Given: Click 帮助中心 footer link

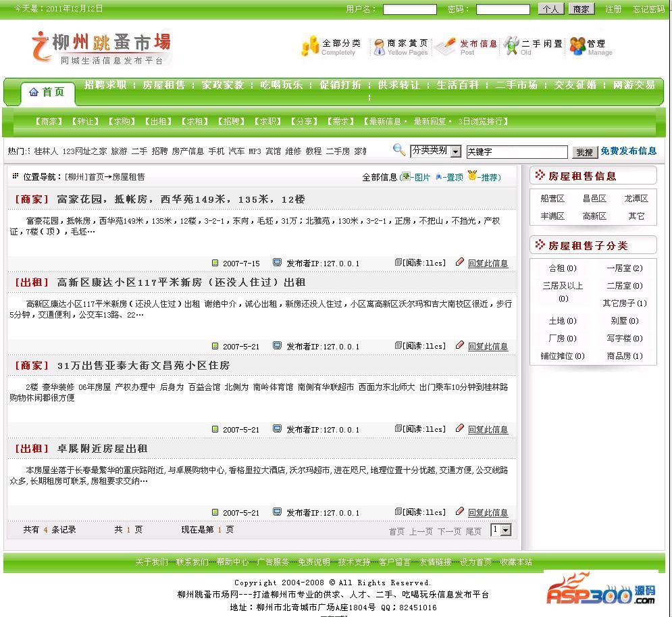Looking at the screenshot, I should pos(232,562).
